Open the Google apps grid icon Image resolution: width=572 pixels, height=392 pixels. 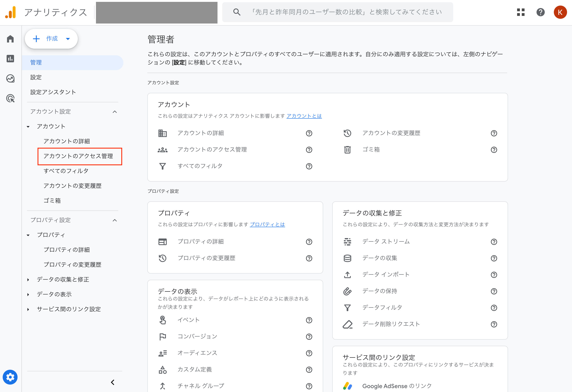(x=521, y=12)
